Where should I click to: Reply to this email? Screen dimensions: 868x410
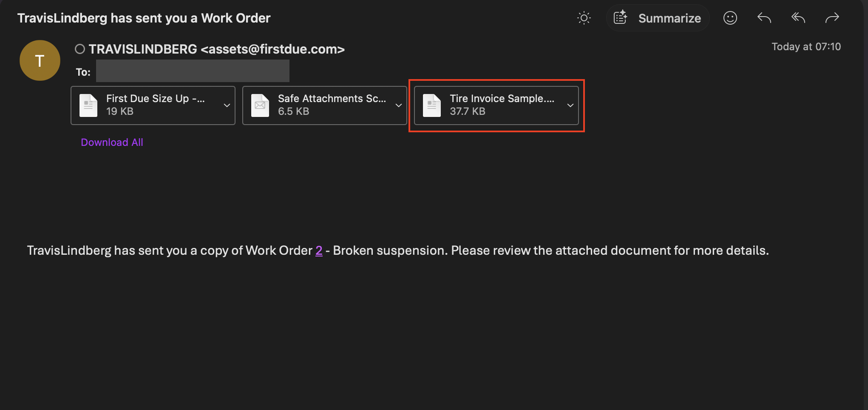[x=764, y=18]
